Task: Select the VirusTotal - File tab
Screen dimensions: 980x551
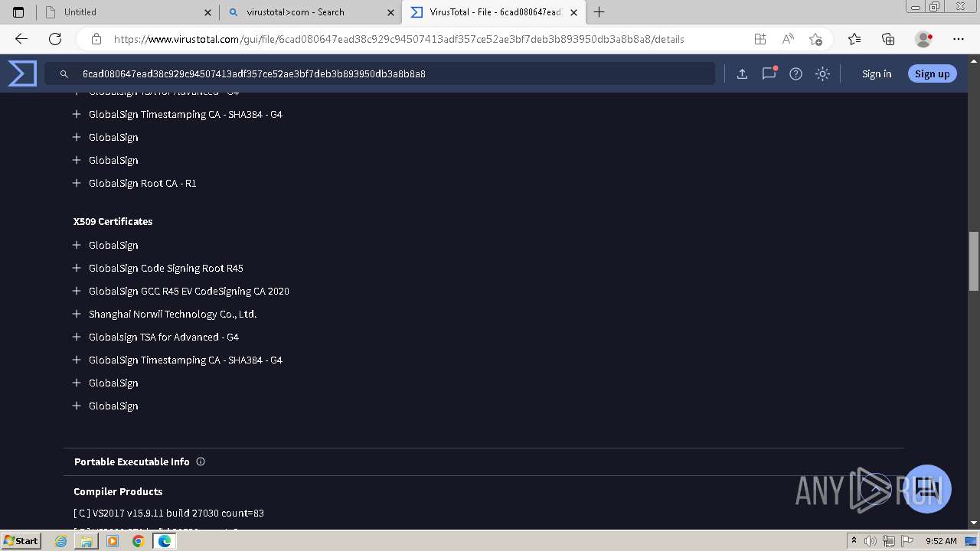Action: coord(494,12)
